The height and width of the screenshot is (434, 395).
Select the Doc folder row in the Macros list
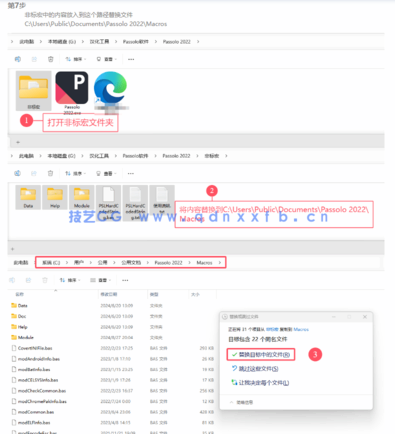click(x=113, y=316)
